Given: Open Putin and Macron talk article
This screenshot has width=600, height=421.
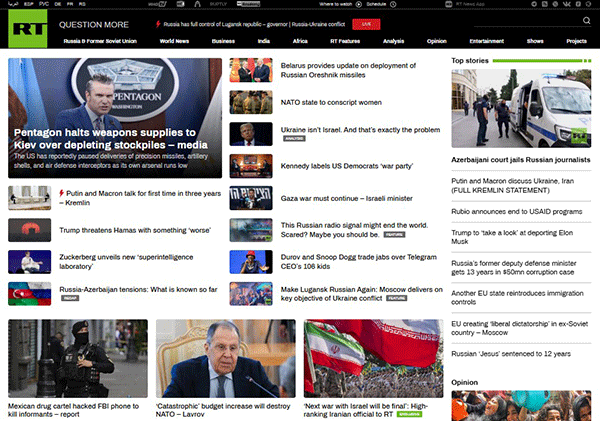Looking at the screenshot, I should pos(140,198).
